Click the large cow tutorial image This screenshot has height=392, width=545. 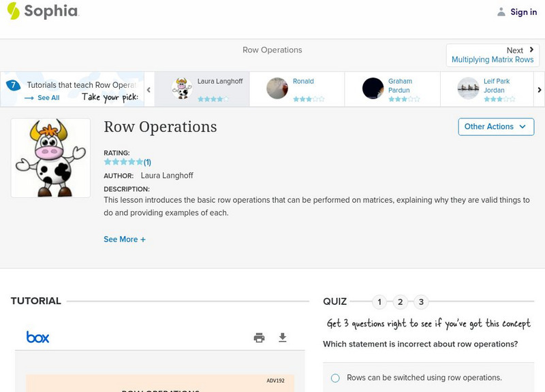coord(50,158)
